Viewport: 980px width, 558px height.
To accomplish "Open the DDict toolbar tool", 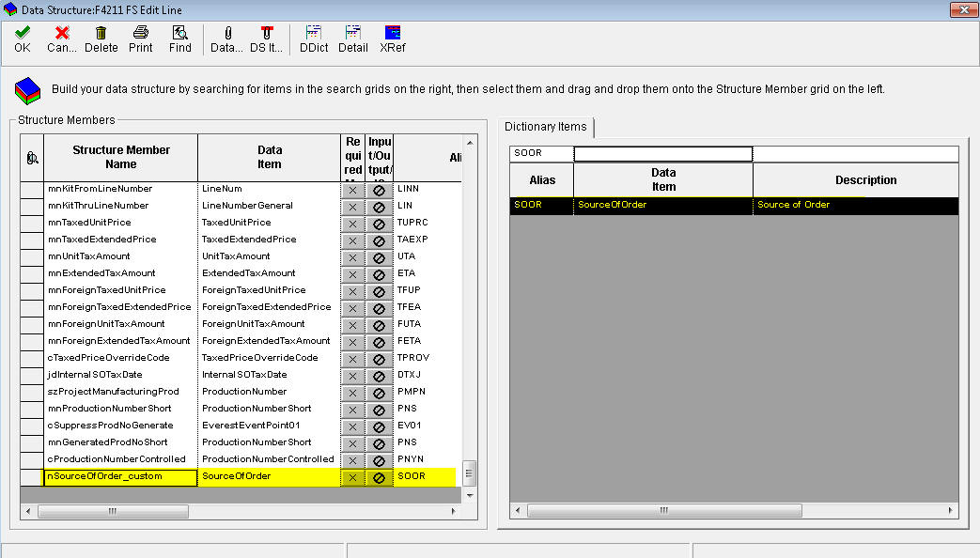I will [314, 39].
